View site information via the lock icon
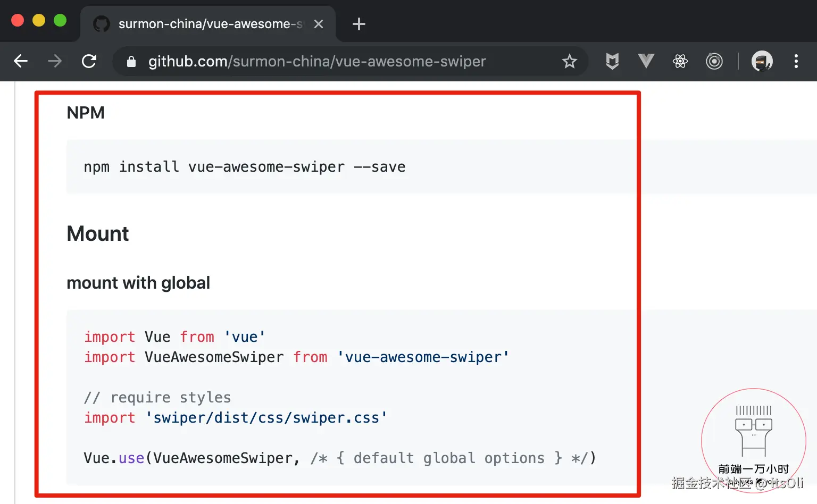This screenshot has width=817, height=504. pos(131,62)
